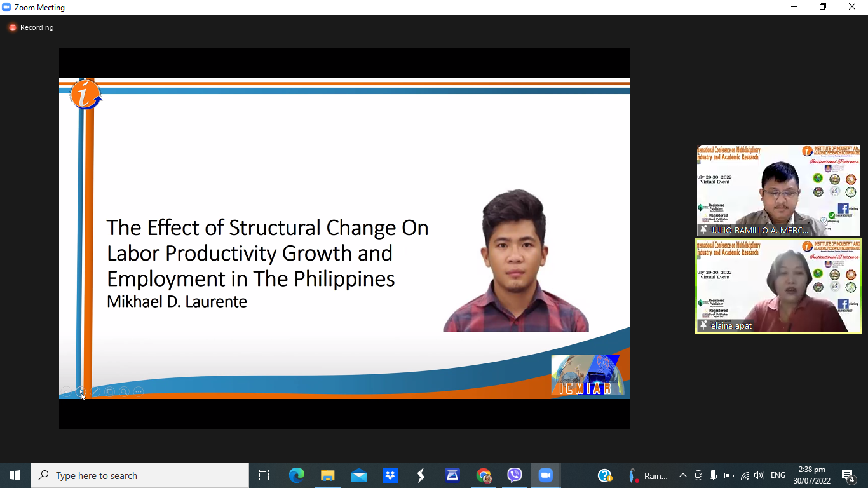Viewport: 868px width, 488px height.
Task: Click the Type here to search box
Action: (x=140, y=475)
